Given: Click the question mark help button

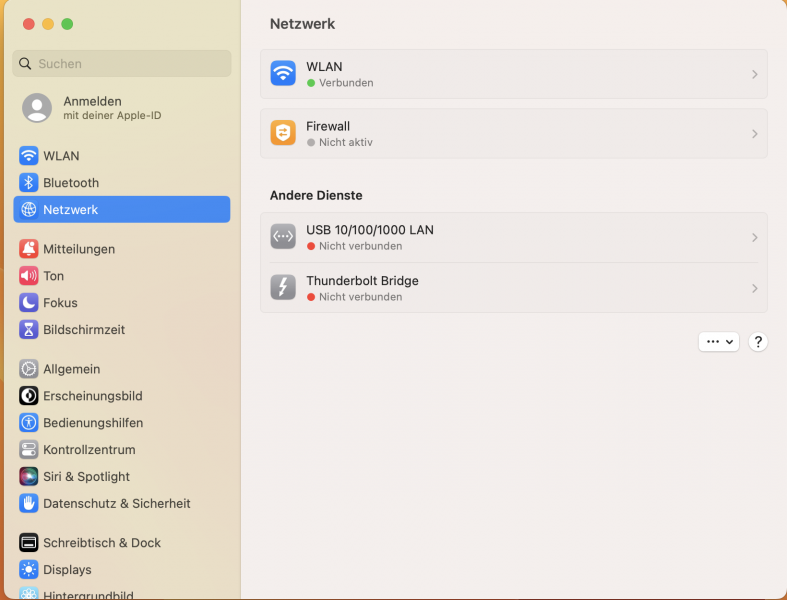Looking at the screenshot, I should pyautogui.click(x=758, y=342).
